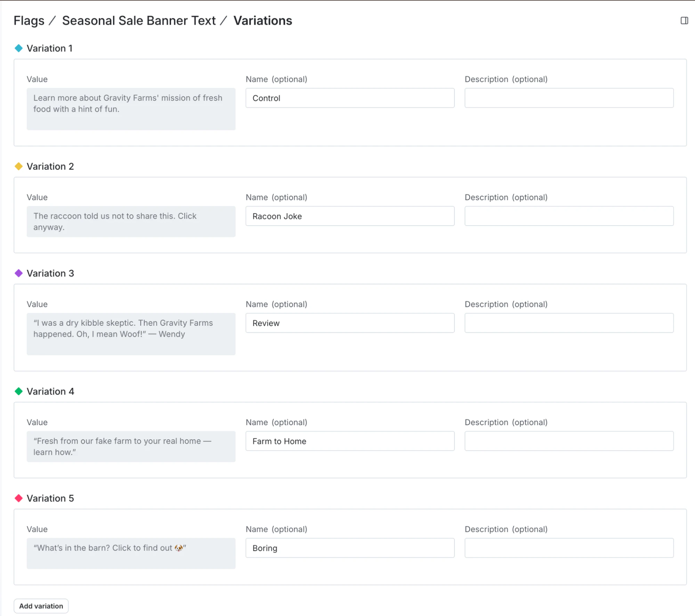Viewport: 695px width, 616px height.
Task: Open the Seasonal Sale Banner Text breadcrumb
Action: (139, 21)
